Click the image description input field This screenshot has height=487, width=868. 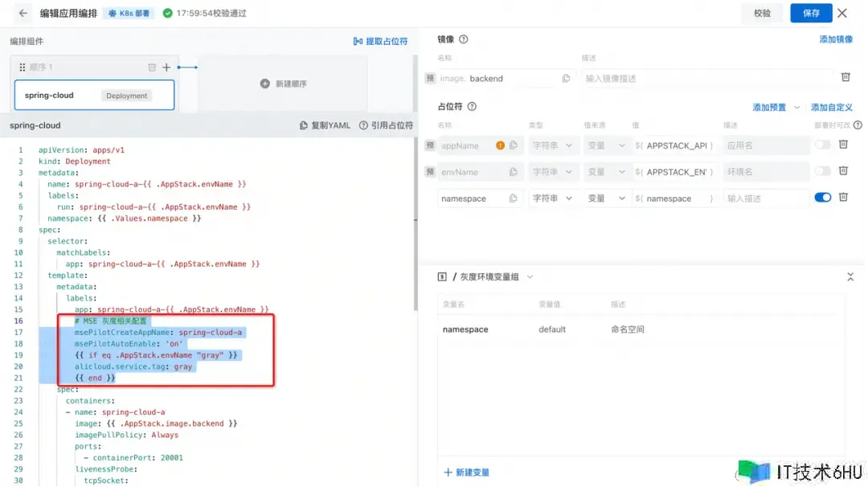(x=707, y=79)
